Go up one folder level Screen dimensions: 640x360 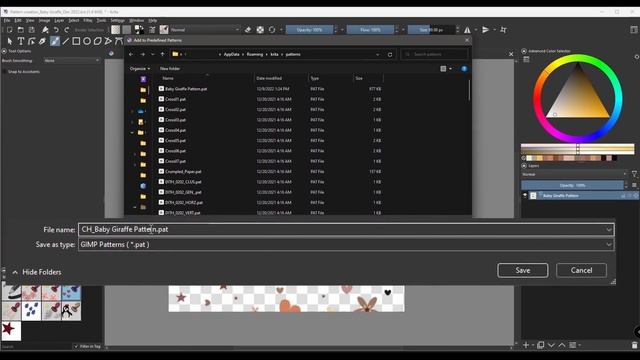point(162,54)
